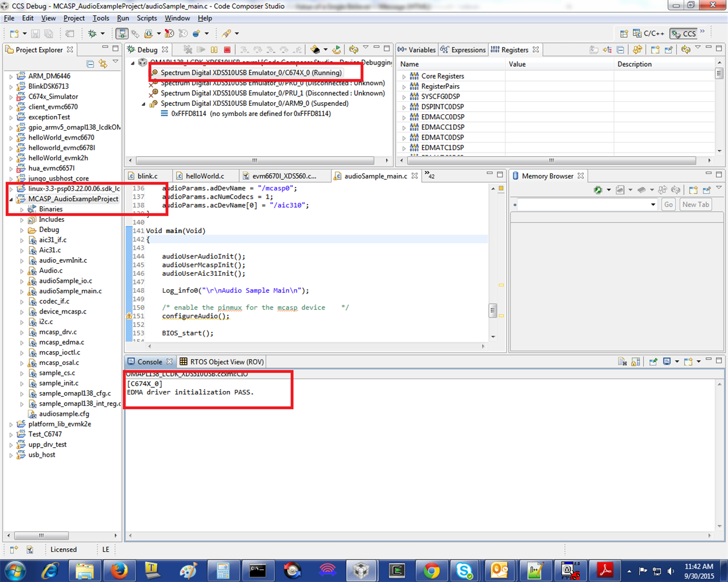728x582 pixels.
Task: Click the code editor vertical scrollbar thumb
Action: point(492,310)
